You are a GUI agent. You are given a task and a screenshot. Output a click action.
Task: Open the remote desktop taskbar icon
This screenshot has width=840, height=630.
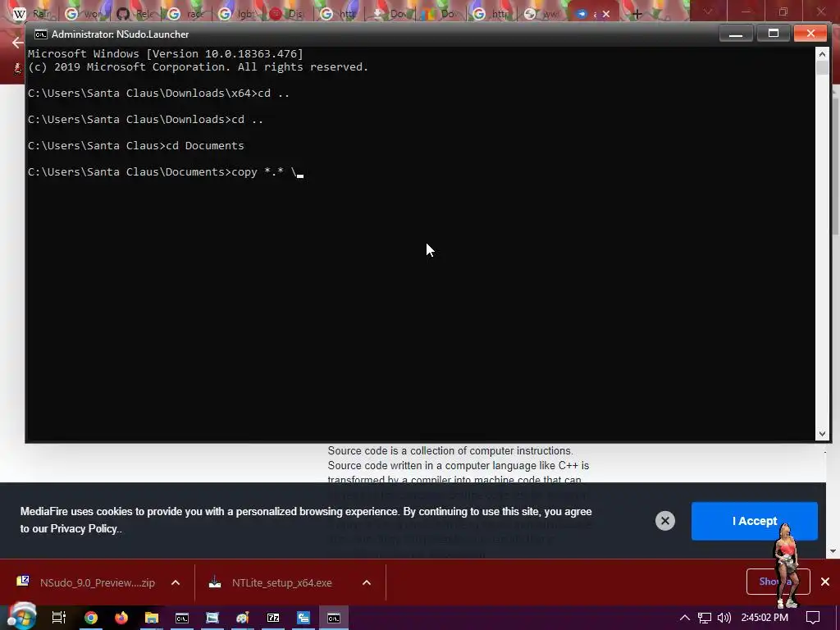[212, 618]
